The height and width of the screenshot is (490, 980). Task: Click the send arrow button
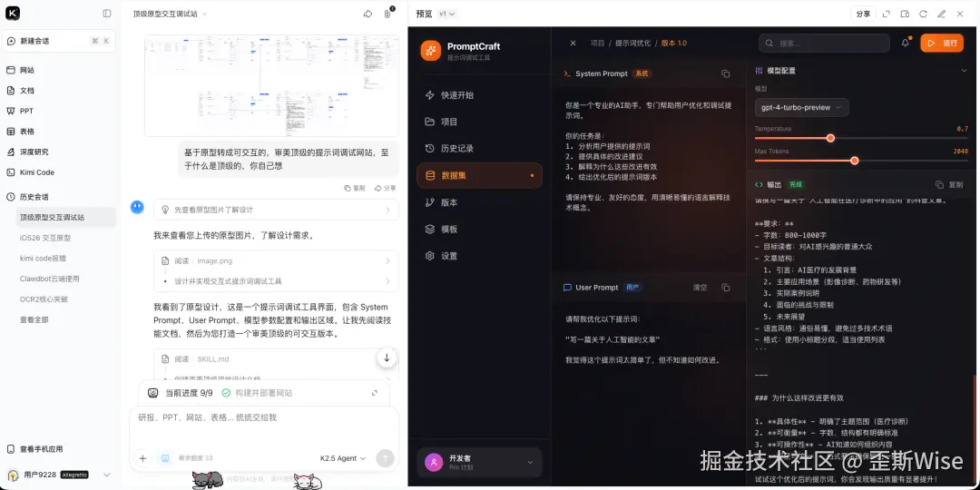385,458
